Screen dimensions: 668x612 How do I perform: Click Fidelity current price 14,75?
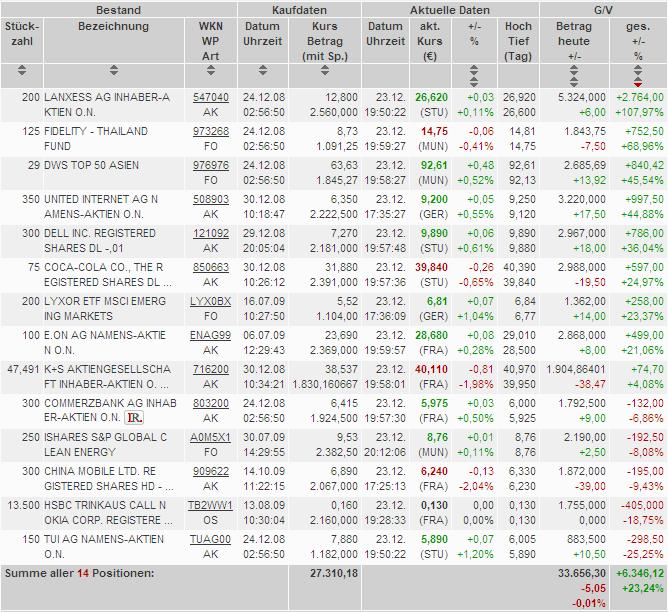tap(434, 132)
